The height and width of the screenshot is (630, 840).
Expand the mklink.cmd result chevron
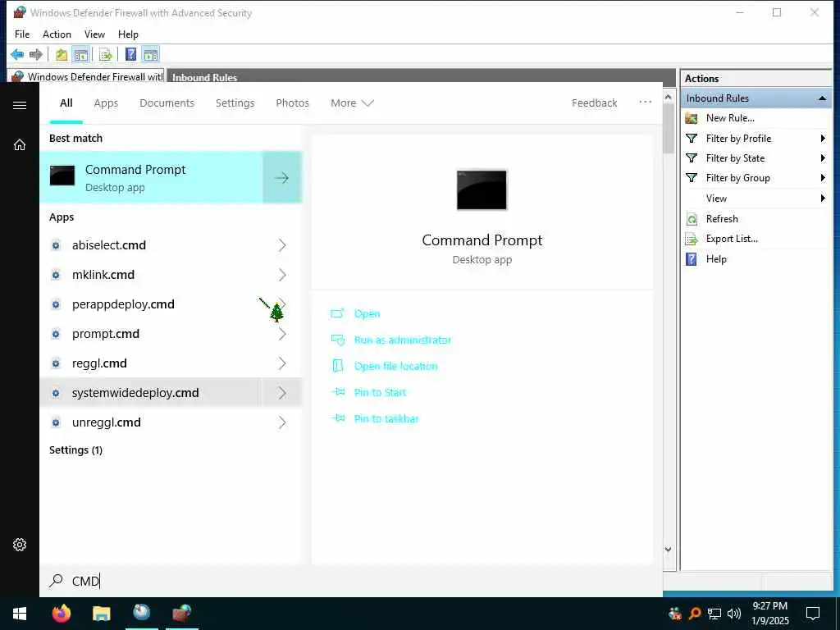tap(282, 275)
